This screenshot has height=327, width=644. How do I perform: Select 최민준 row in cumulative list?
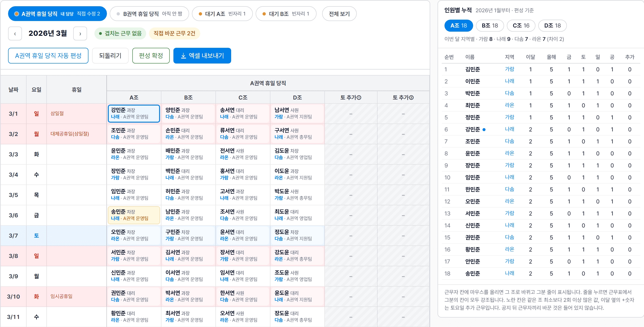click(x=541, y=105)
